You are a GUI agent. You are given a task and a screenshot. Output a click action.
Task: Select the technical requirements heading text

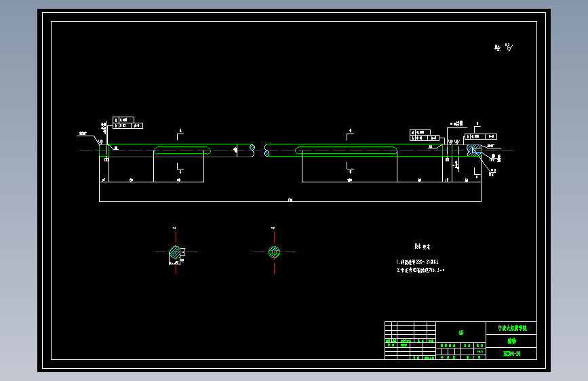423,247
